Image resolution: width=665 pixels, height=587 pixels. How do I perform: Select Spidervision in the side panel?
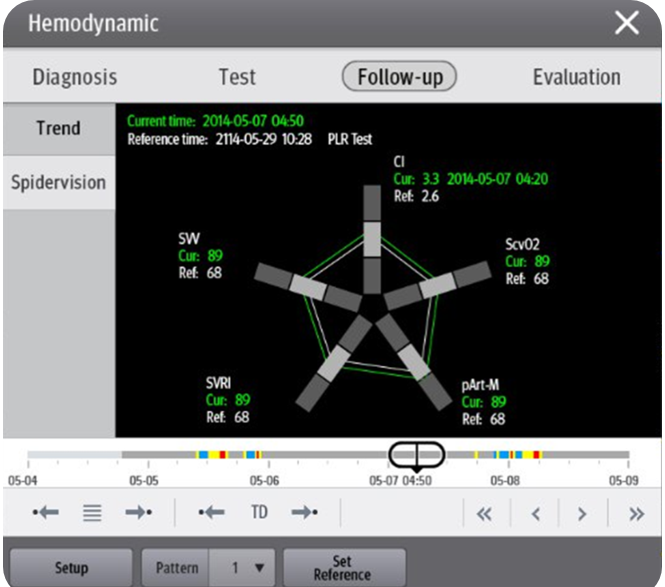pyautogui.click(x=58, y=183)
